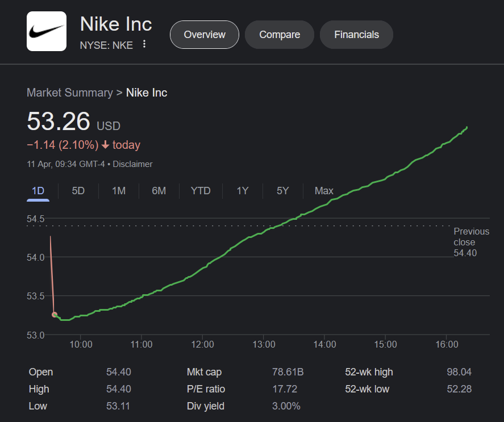Click the P/E ratio value 17.72

285,389
